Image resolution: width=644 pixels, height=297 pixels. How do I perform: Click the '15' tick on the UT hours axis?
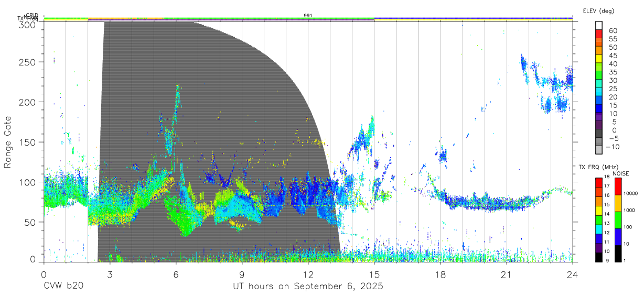click(374, 274)
